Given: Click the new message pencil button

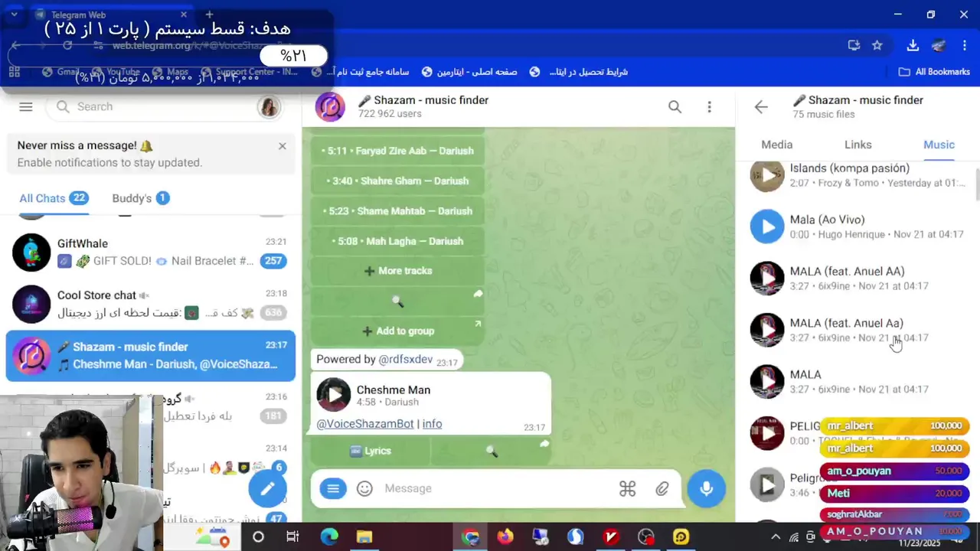Looking at the screenshot, I should 267,489.
